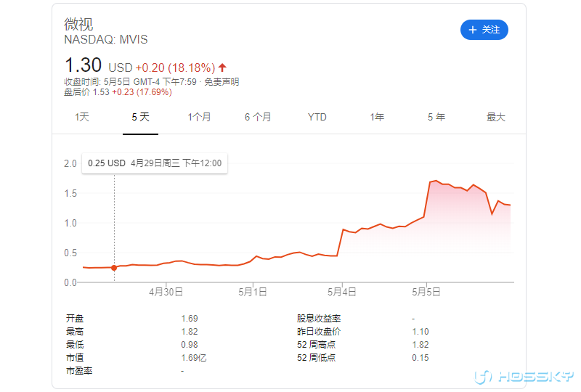Select the 最大 time range tab

pos(496,117)
